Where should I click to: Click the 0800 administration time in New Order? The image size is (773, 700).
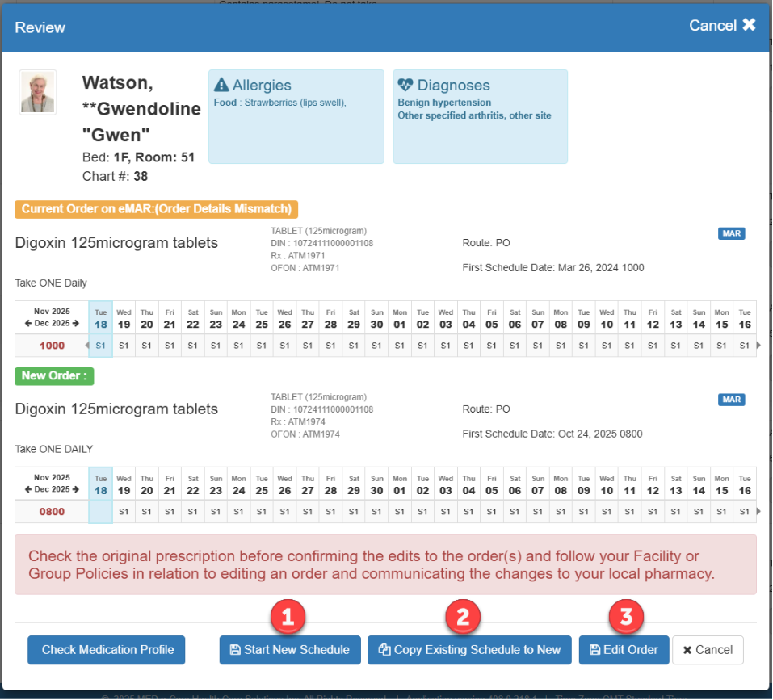click(x=52, y=511)
